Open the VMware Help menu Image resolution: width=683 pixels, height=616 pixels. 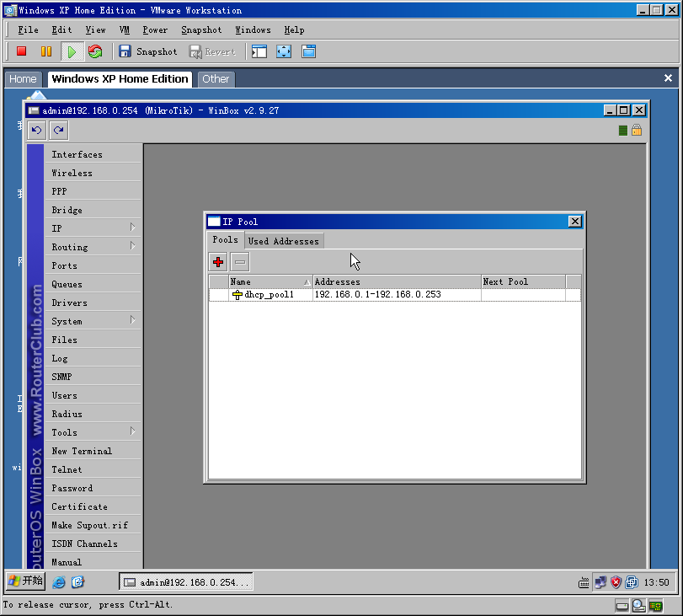pos(295,30)
